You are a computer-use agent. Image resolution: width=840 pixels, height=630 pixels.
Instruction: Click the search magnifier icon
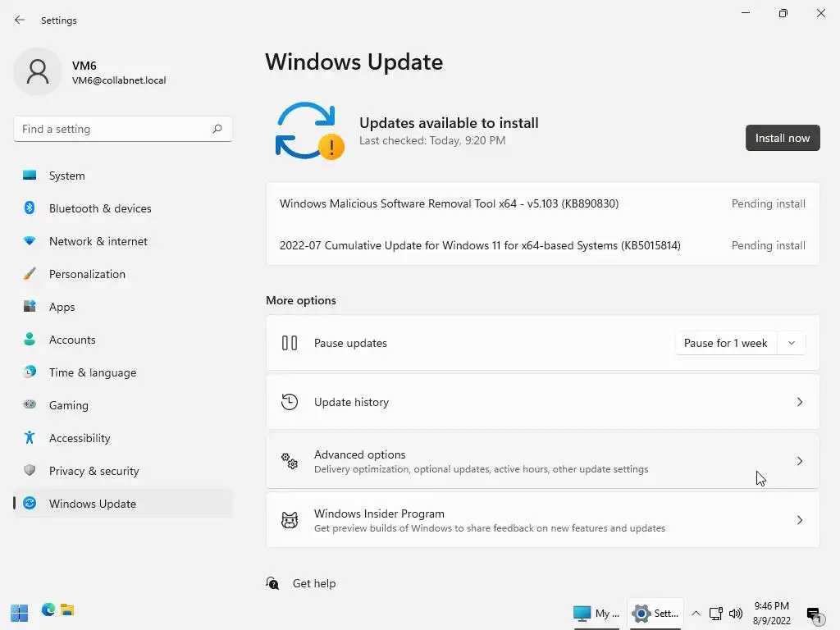(217, 129)
